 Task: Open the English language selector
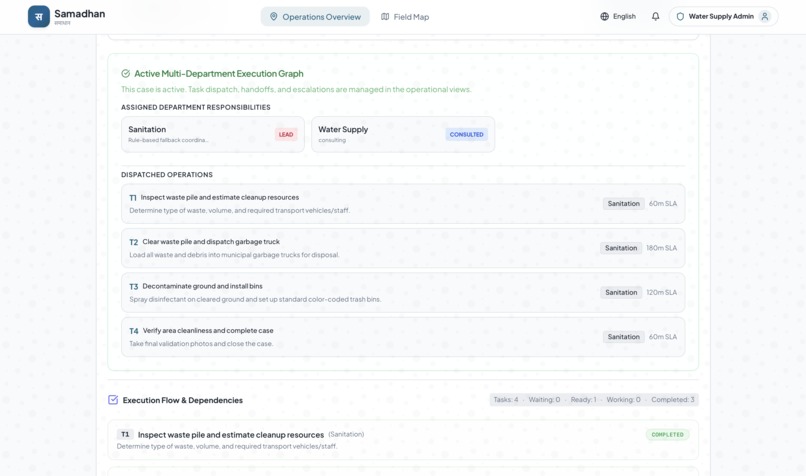(618, 16)
